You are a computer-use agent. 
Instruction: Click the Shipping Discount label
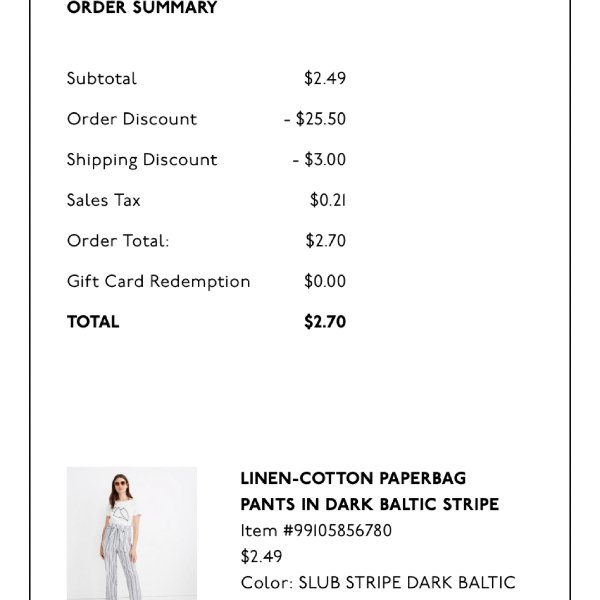142,160
